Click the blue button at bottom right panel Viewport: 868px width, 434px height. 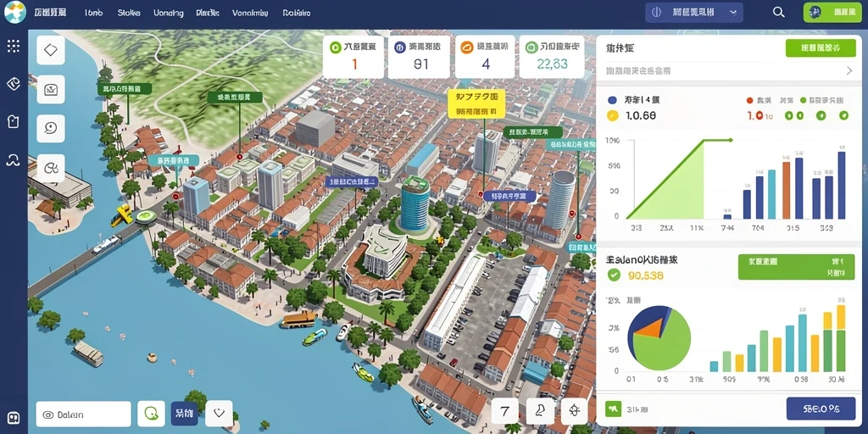(821, 409)
